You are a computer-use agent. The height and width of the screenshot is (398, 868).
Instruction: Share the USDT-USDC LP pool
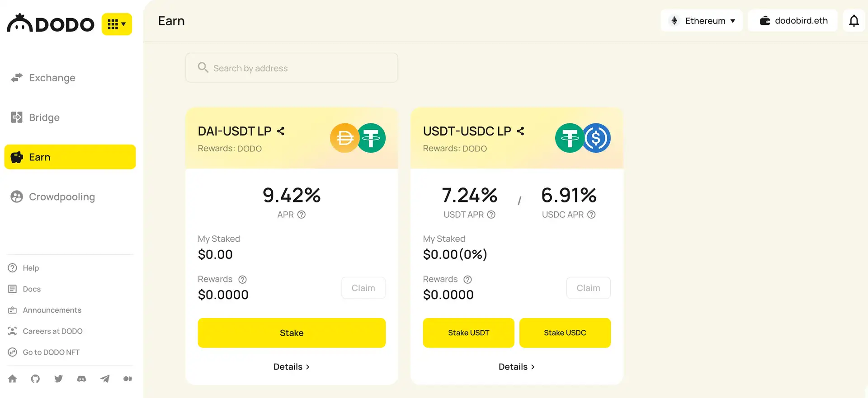coord(520,131)
